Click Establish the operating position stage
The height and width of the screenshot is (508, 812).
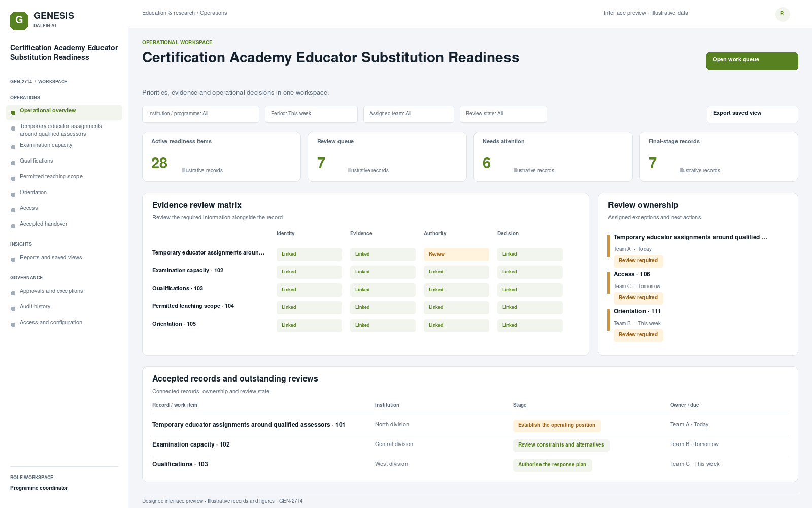557,426
